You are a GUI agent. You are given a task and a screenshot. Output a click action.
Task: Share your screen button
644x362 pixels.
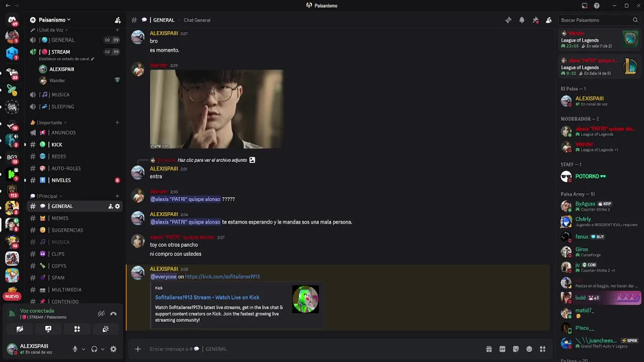(x=48, y=329)
